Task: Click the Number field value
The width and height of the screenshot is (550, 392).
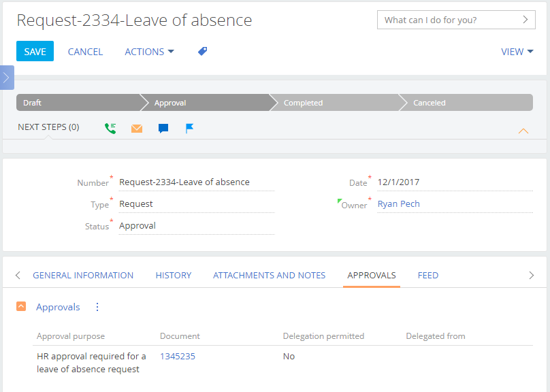Action: (197, 182)
